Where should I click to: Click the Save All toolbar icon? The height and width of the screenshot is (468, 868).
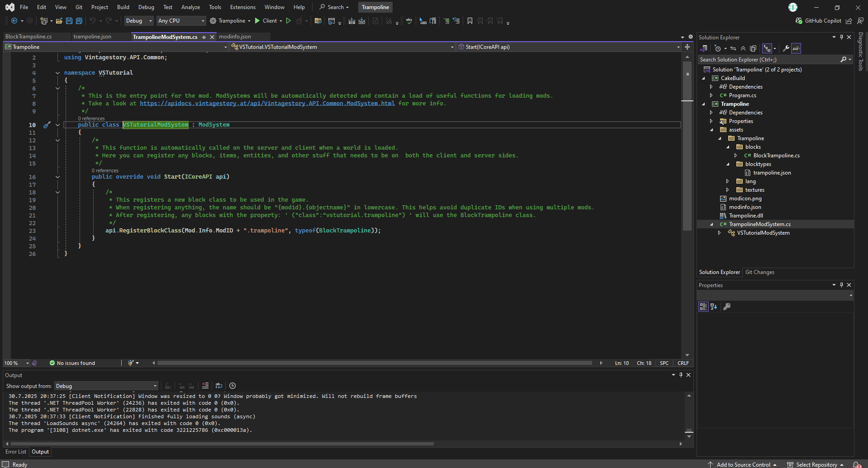coord(79,21)
